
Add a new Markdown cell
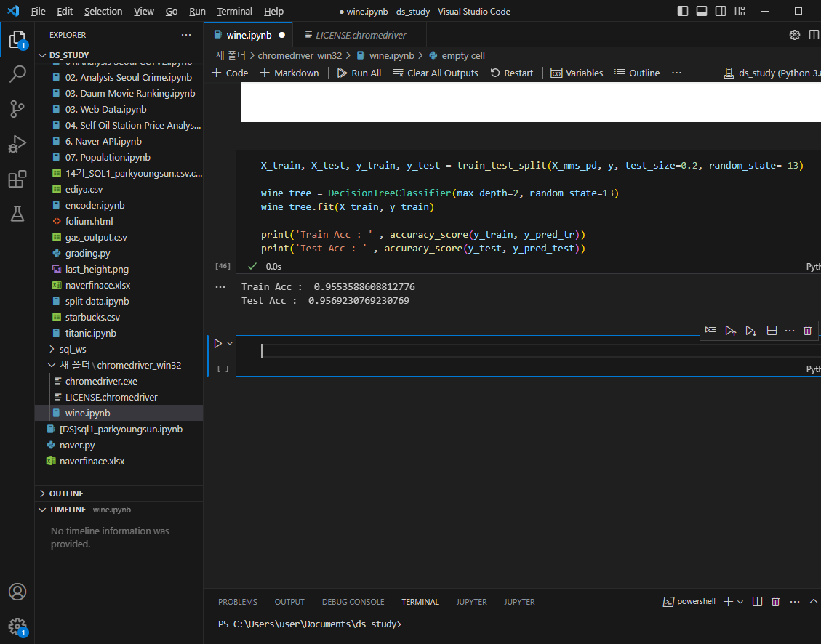[x=289, y=73]
